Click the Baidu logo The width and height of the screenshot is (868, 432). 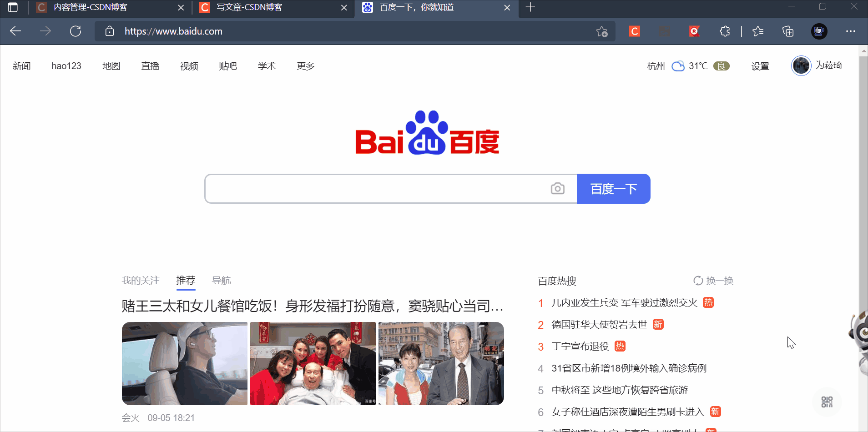point(427,132)
